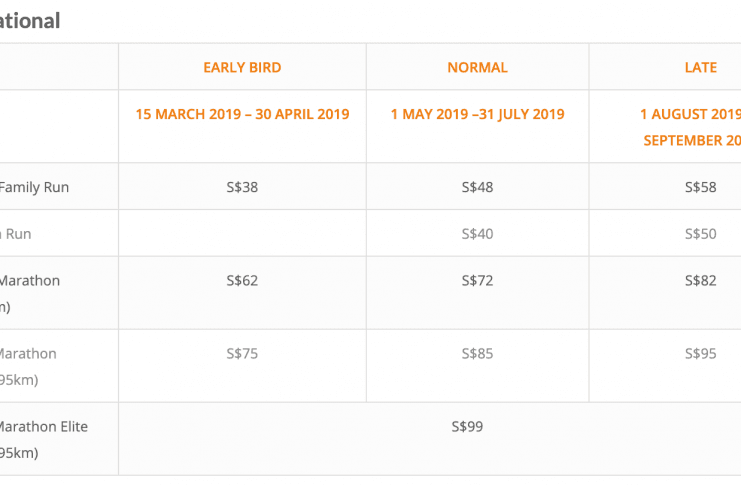Select the S$62 early bird price
The height and width of the screenshot is (486, 741).
(242, 281)
